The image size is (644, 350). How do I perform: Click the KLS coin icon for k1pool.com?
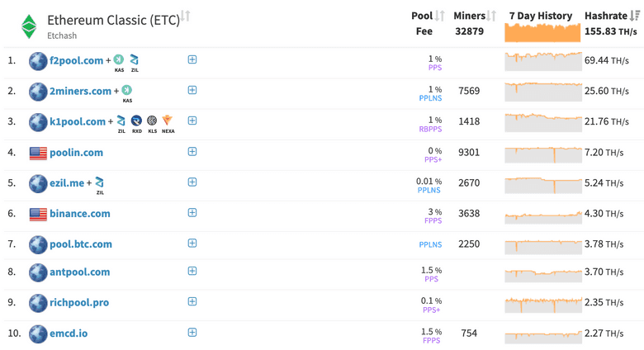152,121
